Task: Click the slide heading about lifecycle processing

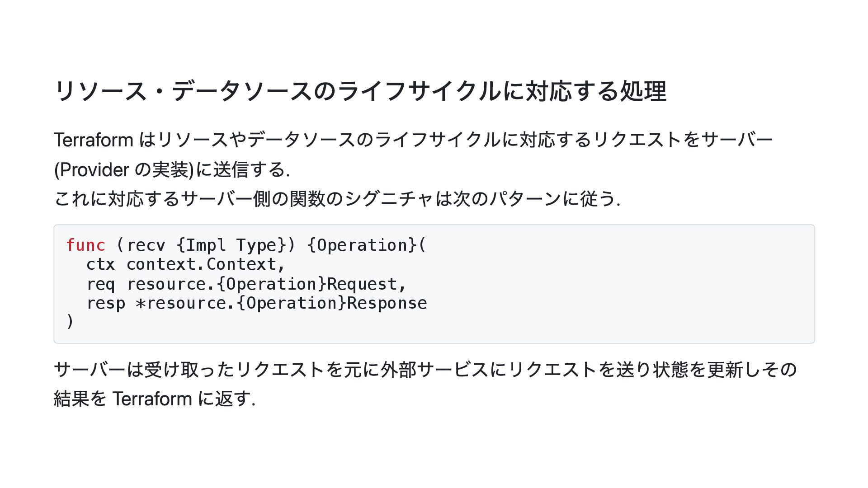Action: point(360,91)
